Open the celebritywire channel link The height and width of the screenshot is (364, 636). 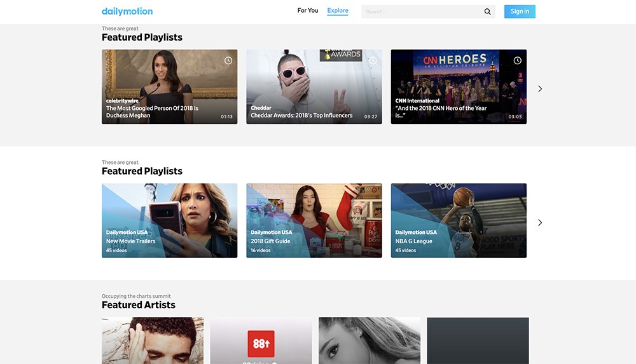122,101
